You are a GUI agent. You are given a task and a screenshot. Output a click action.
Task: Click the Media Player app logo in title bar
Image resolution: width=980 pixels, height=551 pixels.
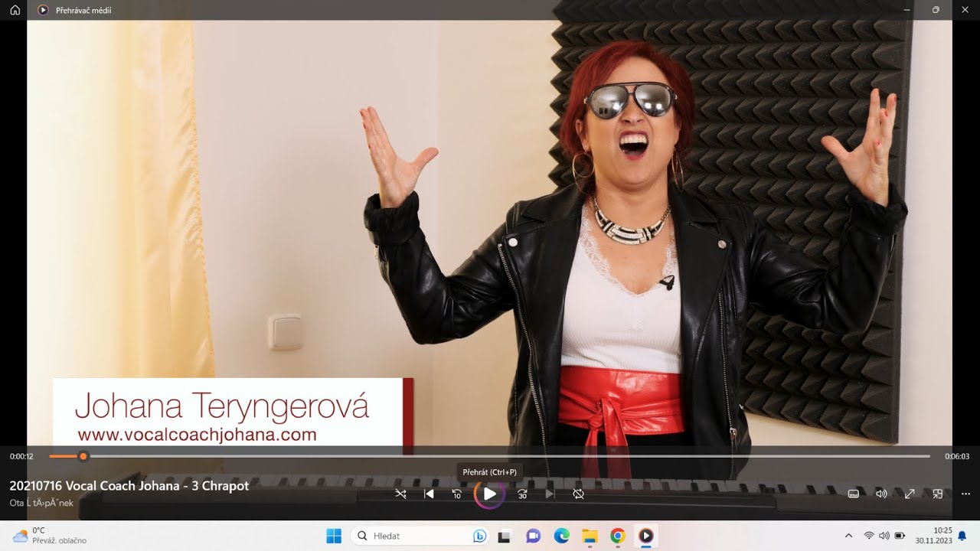(43, 10)
